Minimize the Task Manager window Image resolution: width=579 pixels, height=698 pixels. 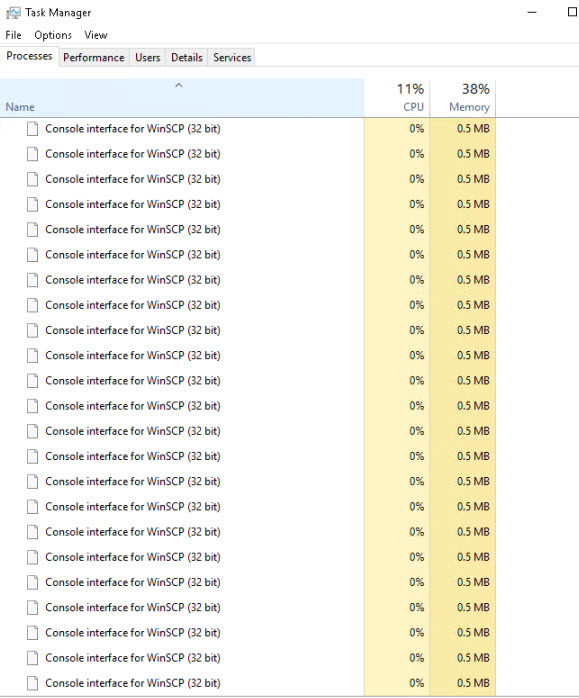click(532, 12)
